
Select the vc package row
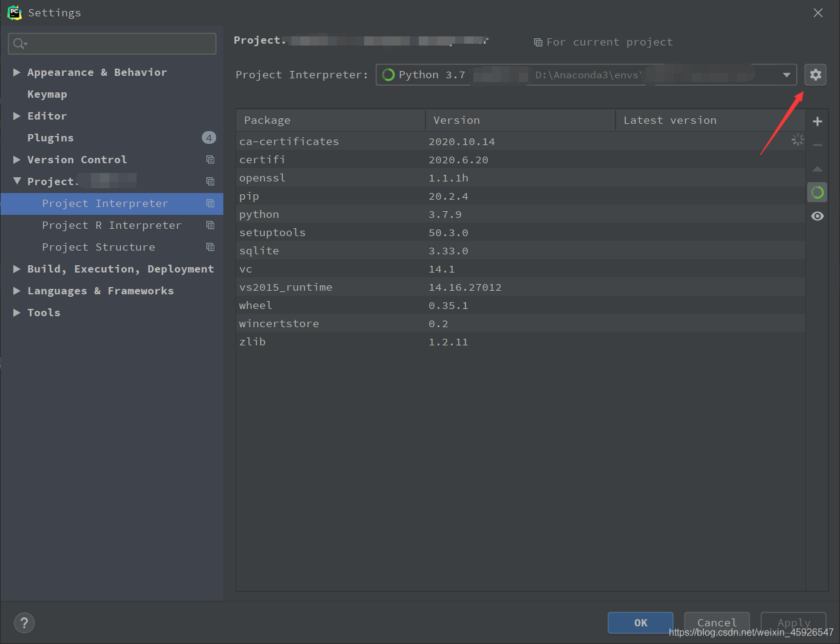pos(521,269)
